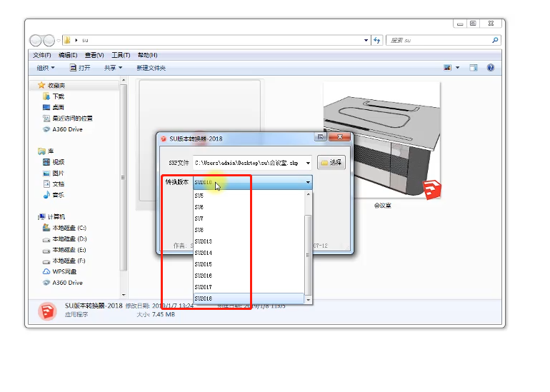550x392 pixels.
Task: Open the 共享 dropdown
Action: pos(113,68)
